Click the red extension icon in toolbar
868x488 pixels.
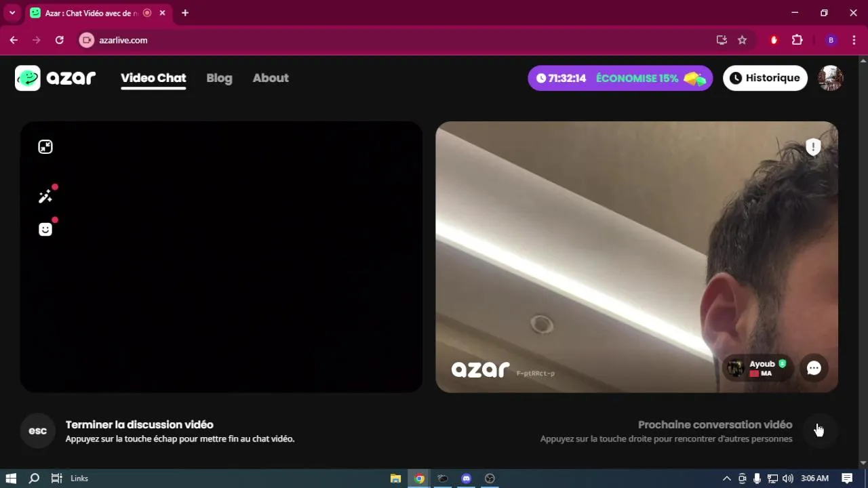pos(774,40)
